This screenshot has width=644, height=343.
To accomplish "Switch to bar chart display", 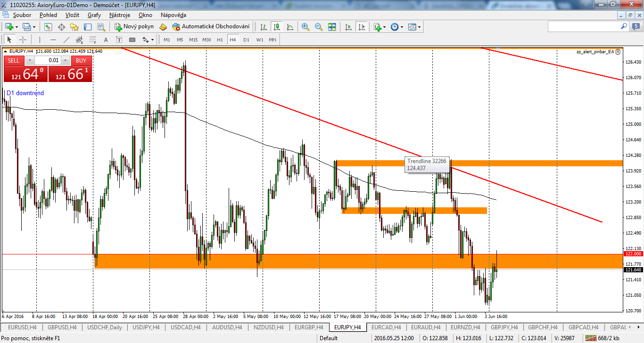I will 263,27.
